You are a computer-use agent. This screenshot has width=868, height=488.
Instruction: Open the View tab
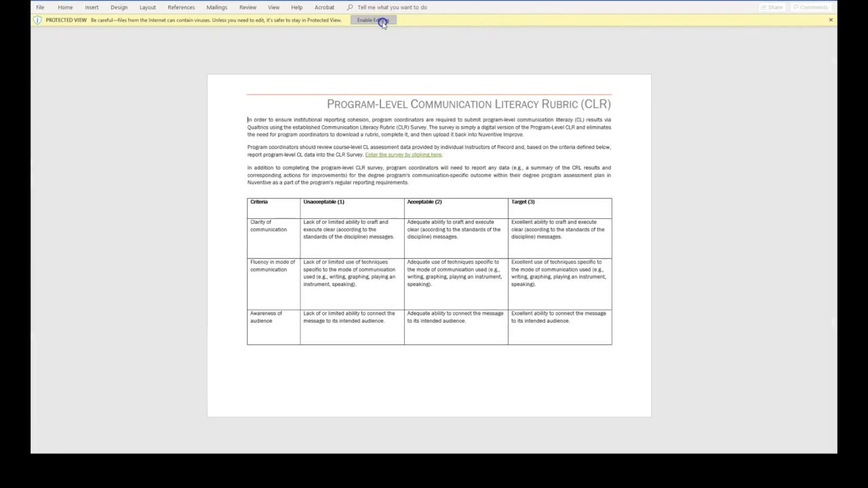pos(273,7)
